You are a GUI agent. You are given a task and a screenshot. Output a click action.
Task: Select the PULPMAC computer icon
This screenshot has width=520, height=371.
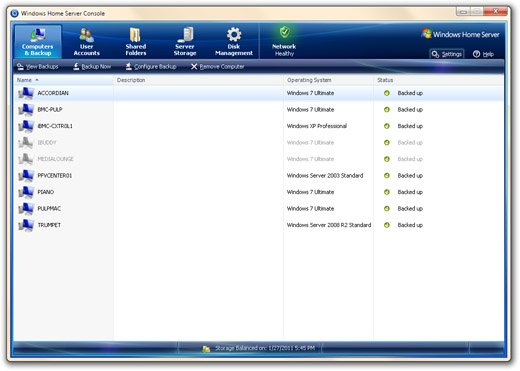[26, 208]
